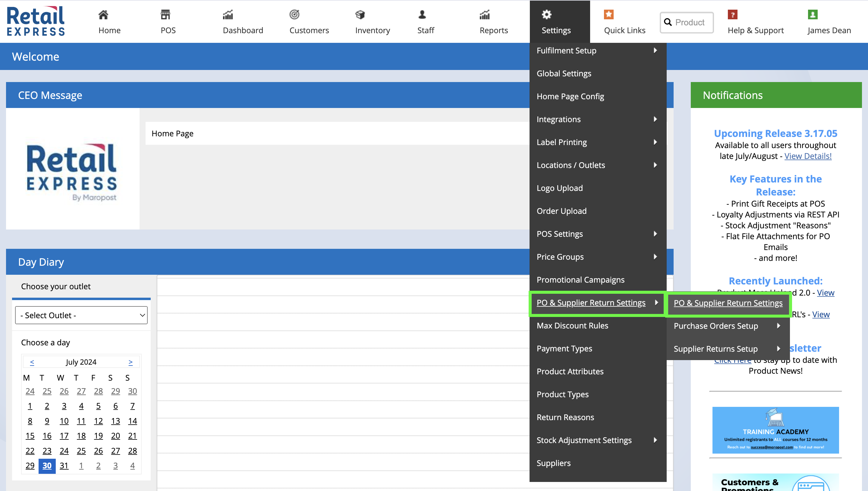Screen dimensions: 868x491
Task: Click the Product search field
Action: (687, 22)
